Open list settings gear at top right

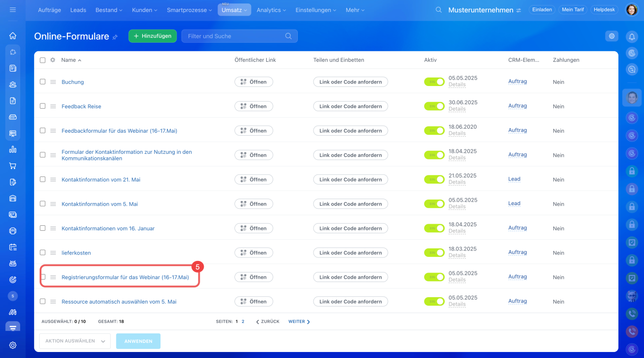[x=612, y=36]
